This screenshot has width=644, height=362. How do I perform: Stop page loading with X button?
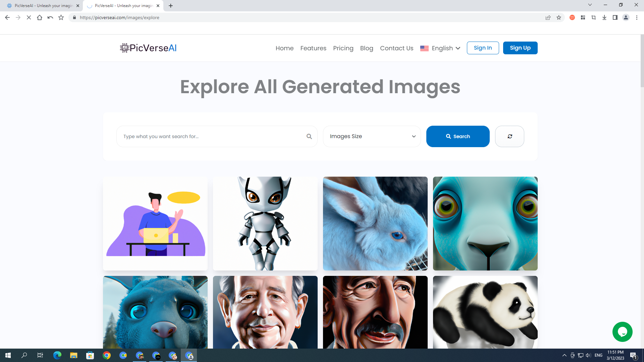[x=29, y=17]
